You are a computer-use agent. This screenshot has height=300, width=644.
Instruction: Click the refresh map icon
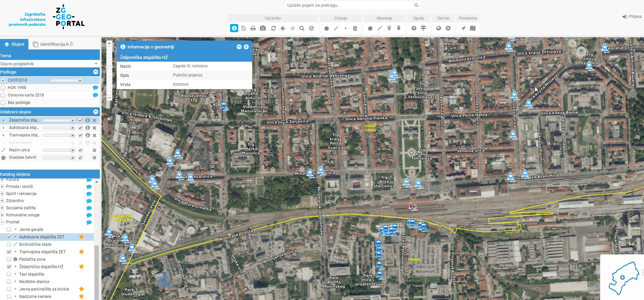[273, 28]
